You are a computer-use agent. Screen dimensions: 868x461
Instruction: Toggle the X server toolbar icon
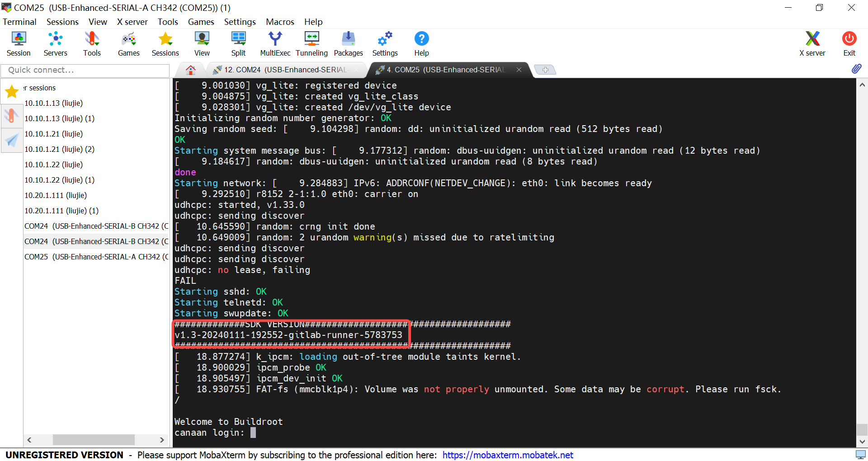(x=812, y=44)
